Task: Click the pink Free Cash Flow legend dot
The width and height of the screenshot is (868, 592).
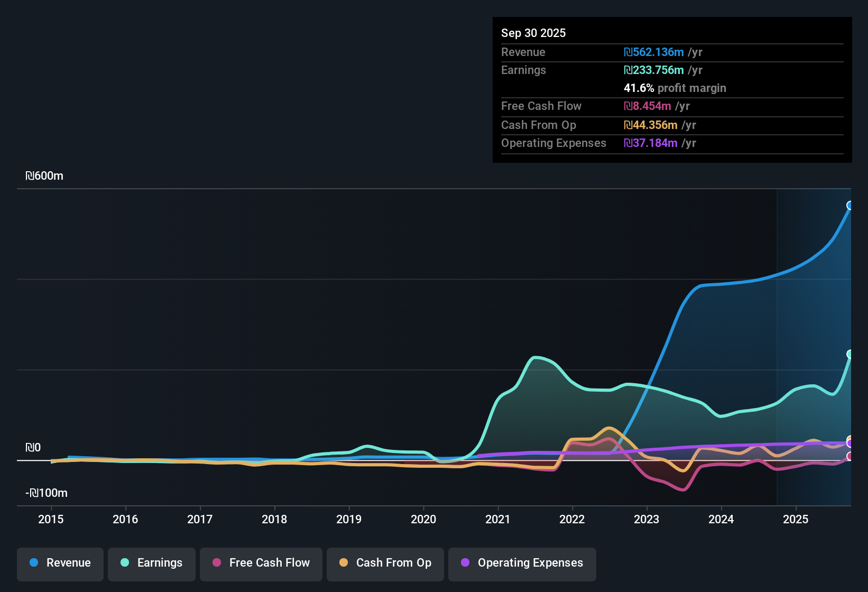Action: point(216,563)
